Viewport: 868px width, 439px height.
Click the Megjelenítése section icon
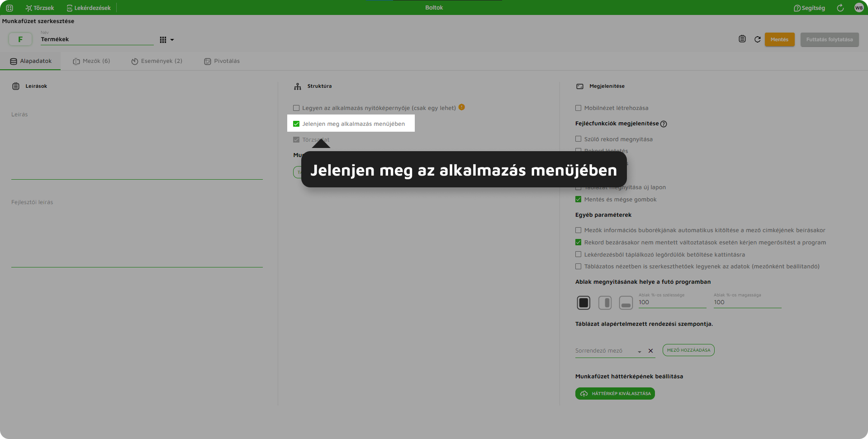click(580, 86)
